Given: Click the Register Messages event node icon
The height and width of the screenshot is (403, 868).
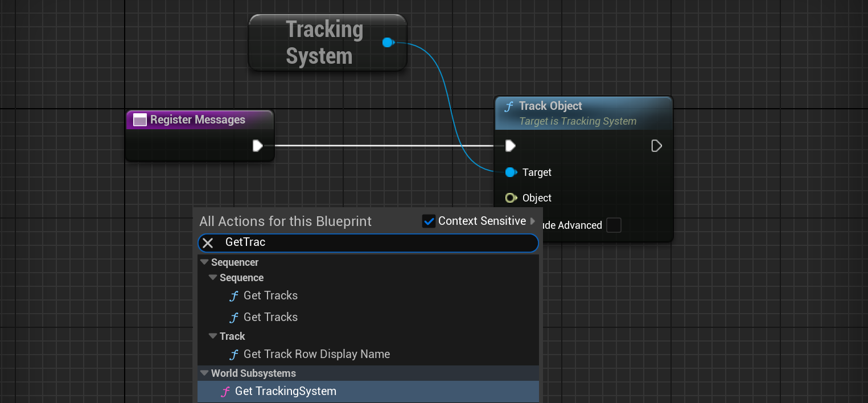Looking at the screenshot, I should tap(139, 120).
